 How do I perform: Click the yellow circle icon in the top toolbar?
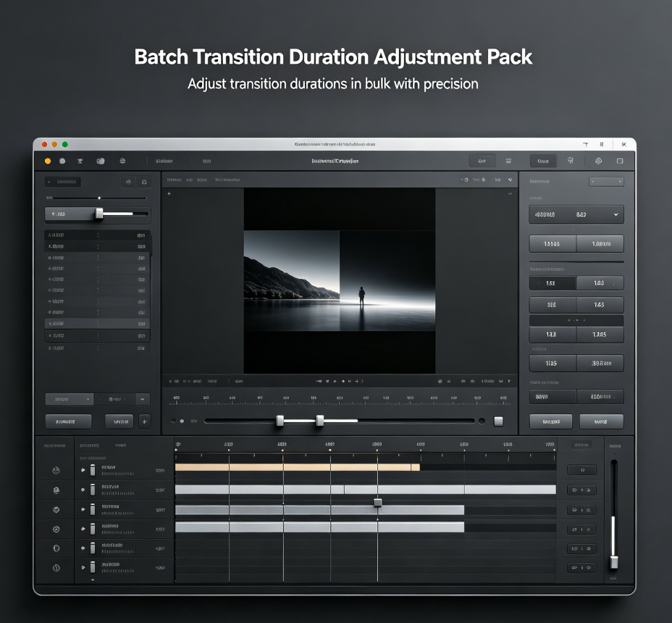48,162
